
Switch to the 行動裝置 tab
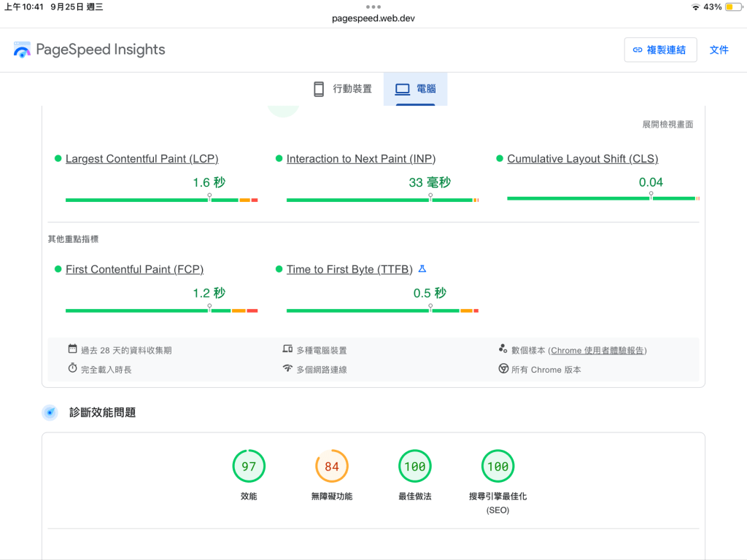point(343,89)
